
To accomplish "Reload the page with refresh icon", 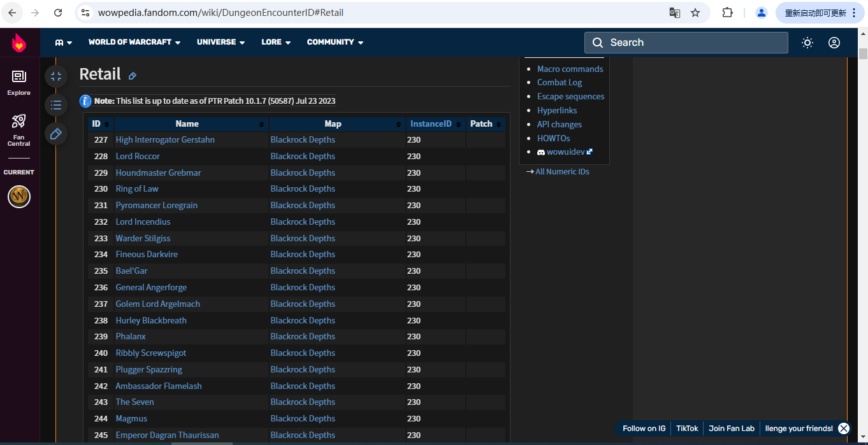I will 58,13.
